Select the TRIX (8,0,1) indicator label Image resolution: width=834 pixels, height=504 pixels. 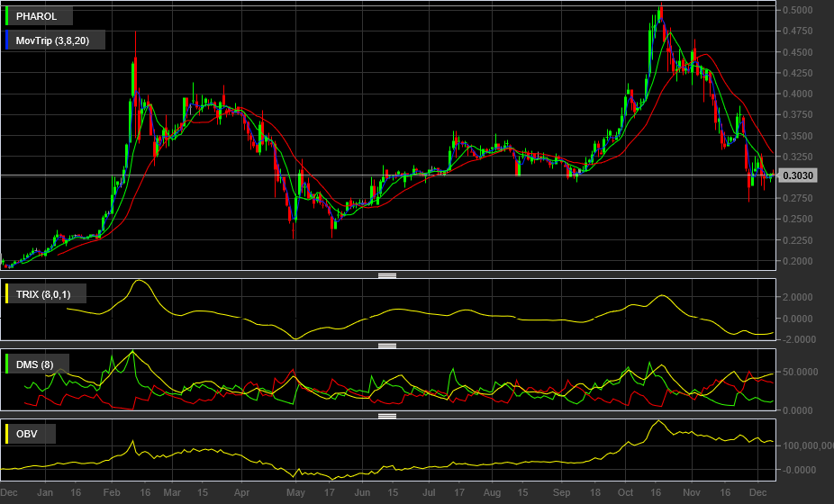pos(43,294)
